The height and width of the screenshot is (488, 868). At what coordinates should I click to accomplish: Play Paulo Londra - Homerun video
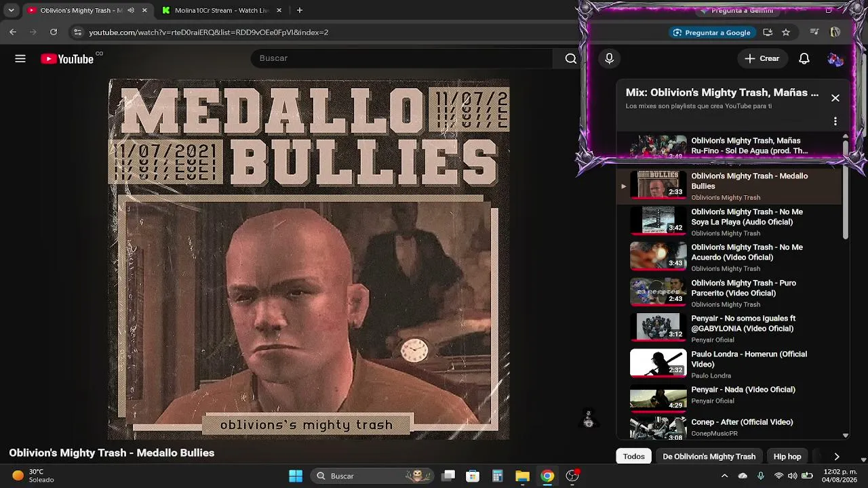coord(729,364)
